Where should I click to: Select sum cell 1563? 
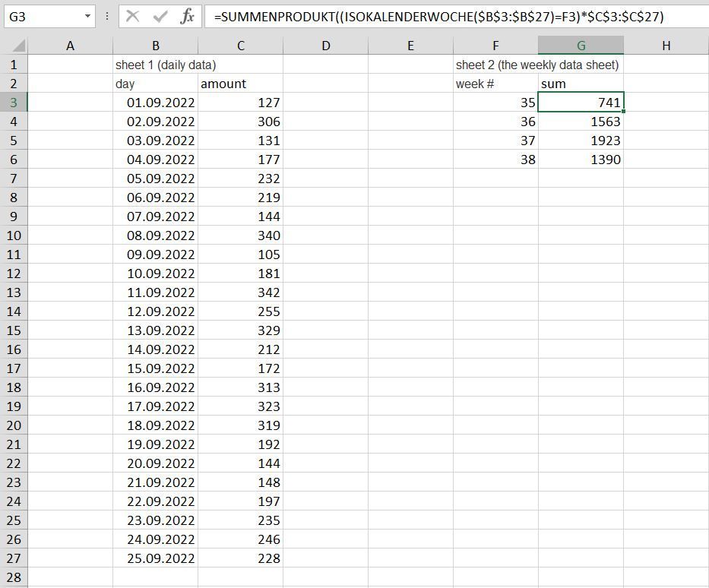581,122
